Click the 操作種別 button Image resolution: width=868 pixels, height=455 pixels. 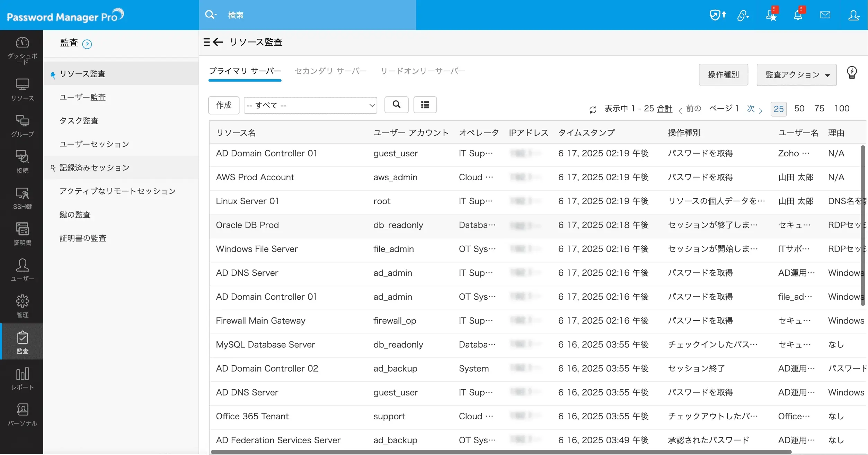[723, 75]
